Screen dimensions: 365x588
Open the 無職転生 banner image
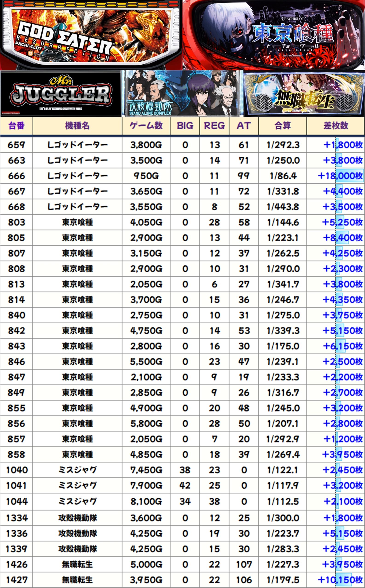coord(304,94)
